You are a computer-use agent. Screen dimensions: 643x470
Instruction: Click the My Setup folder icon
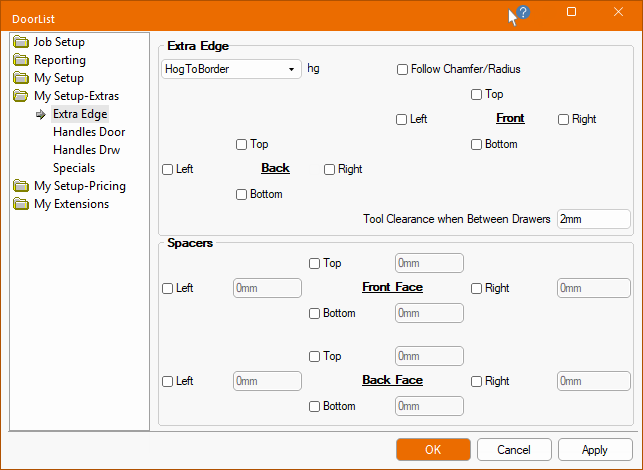click(22, 78)
